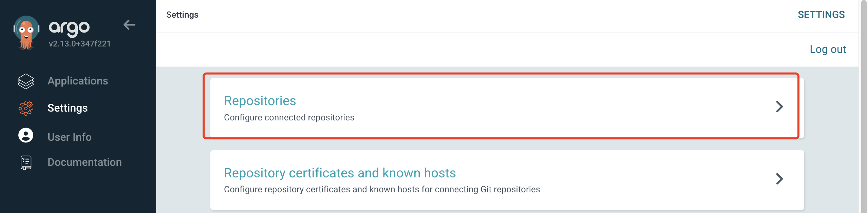
Task: Select the Settings sidebar label
Action: (68, 108)
